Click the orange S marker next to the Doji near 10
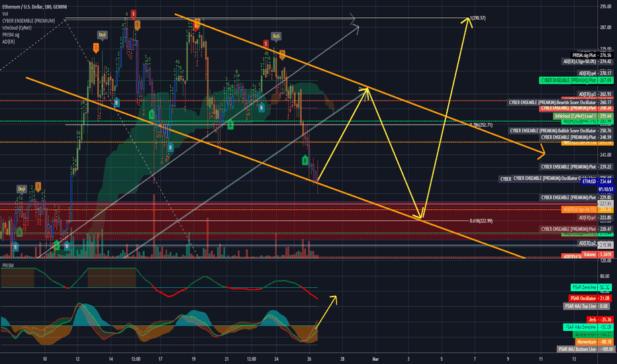 tap(38, 187)
